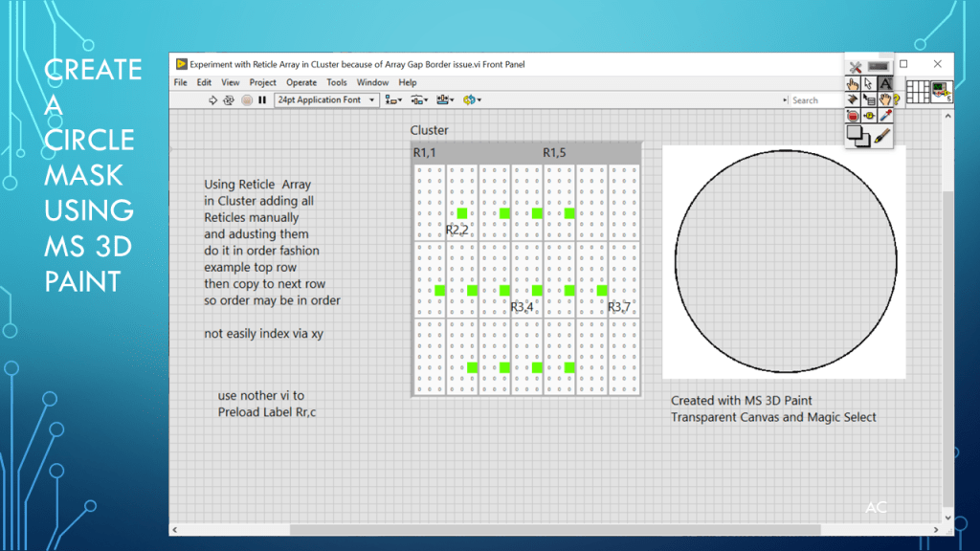This screenshot has height=551, width=980.
Task: Select the Scroll Window hand tool
Action: [885, 99]
